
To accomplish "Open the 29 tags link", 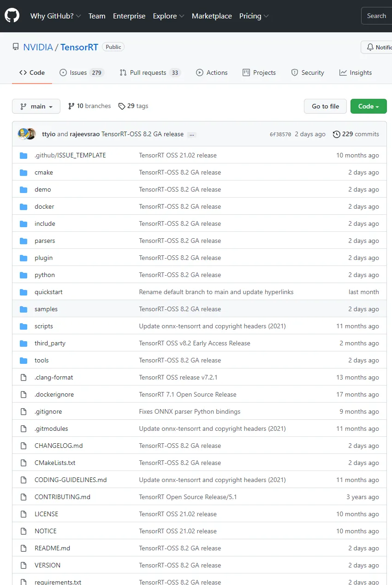I will click(x=133, y=106).
